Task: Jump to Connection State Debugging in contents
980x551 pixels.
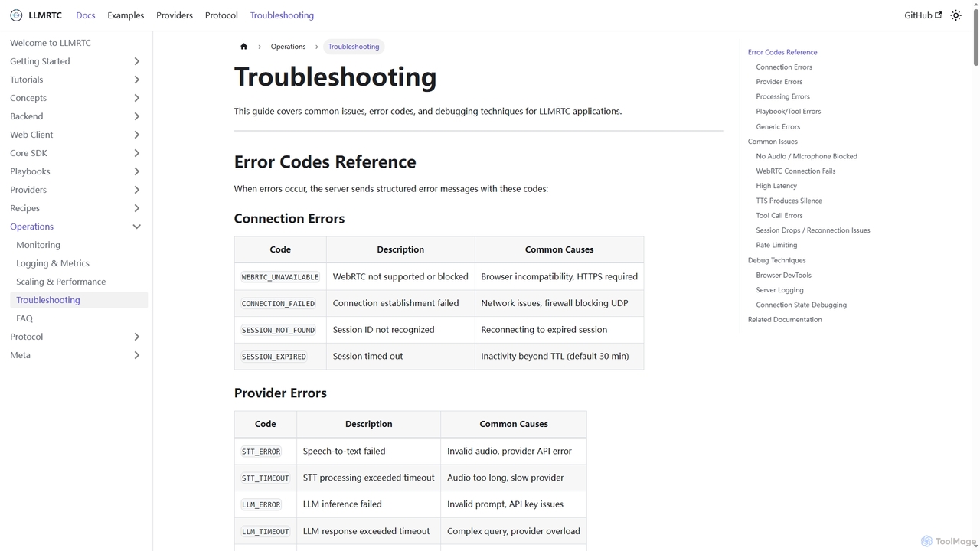Action: point(801,305)
